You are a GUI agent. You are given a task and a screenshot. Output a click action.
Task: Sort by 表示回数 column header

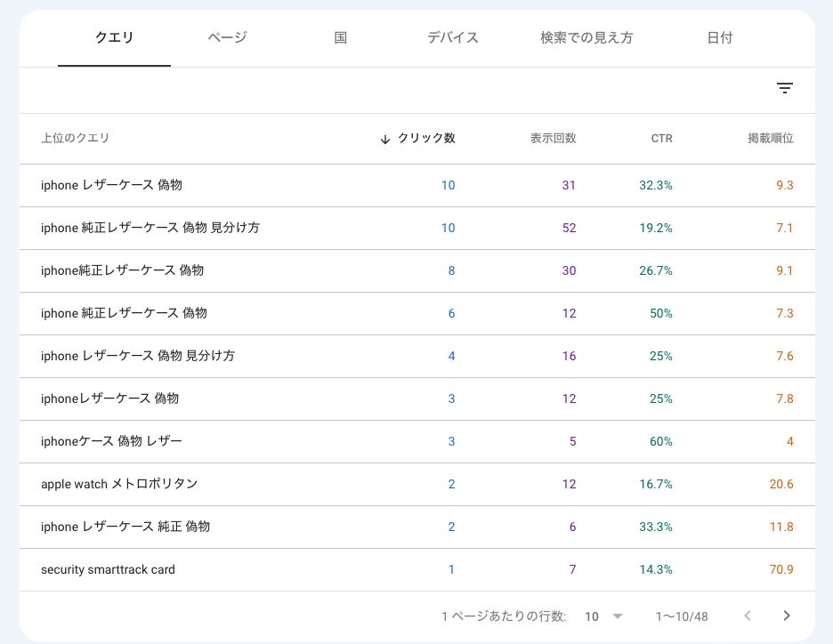[x=553, y=138]
